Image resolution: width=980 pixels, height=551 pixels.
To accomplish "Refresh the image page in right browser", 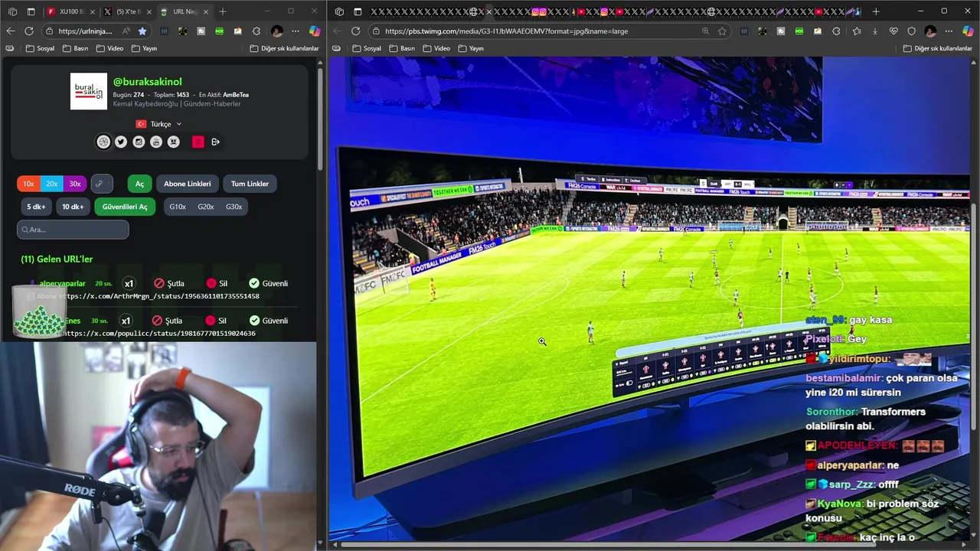I will click(x=355, y=31).
